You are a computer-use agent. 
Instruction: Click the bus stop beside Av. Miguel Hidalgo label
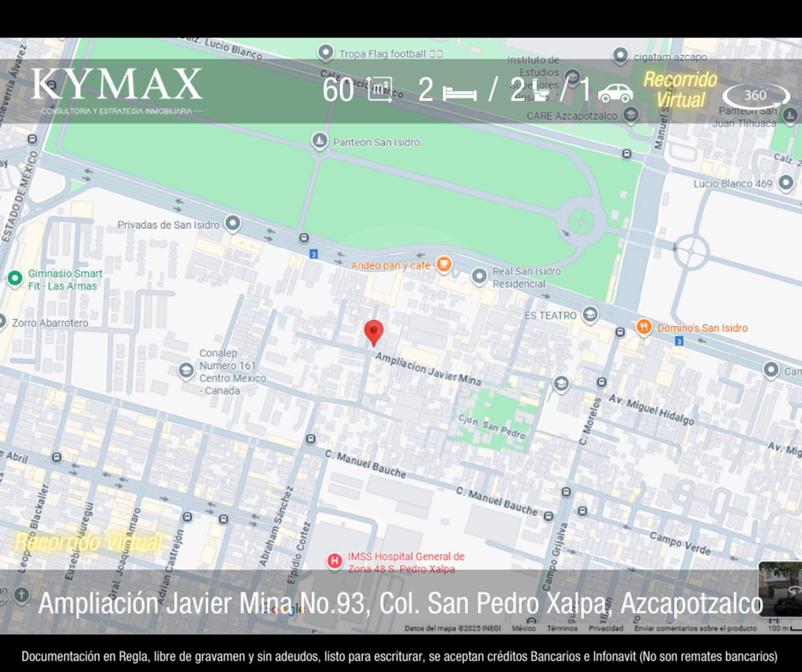(x=601, y=382)
